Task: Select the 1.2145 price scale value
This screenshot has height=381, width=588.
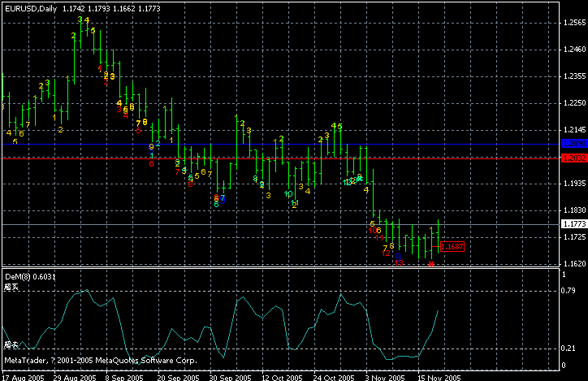Action: point(574,130)
